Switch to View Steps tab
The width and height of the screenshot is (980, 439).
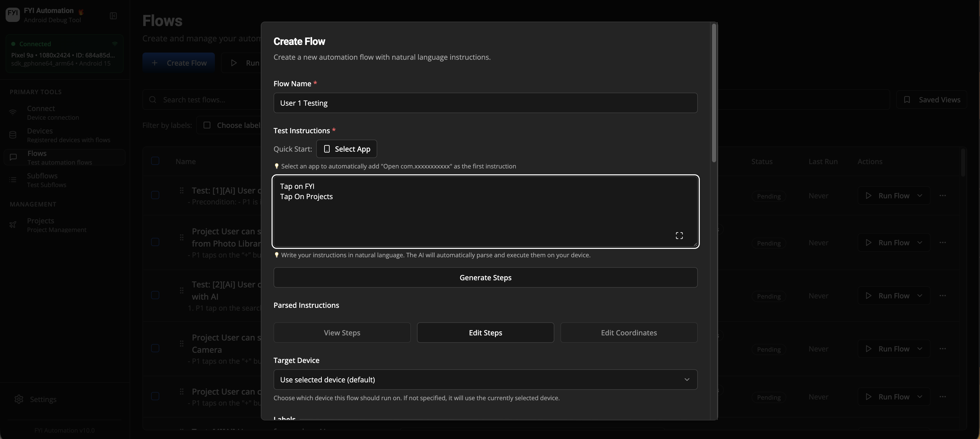coord(342,333)
